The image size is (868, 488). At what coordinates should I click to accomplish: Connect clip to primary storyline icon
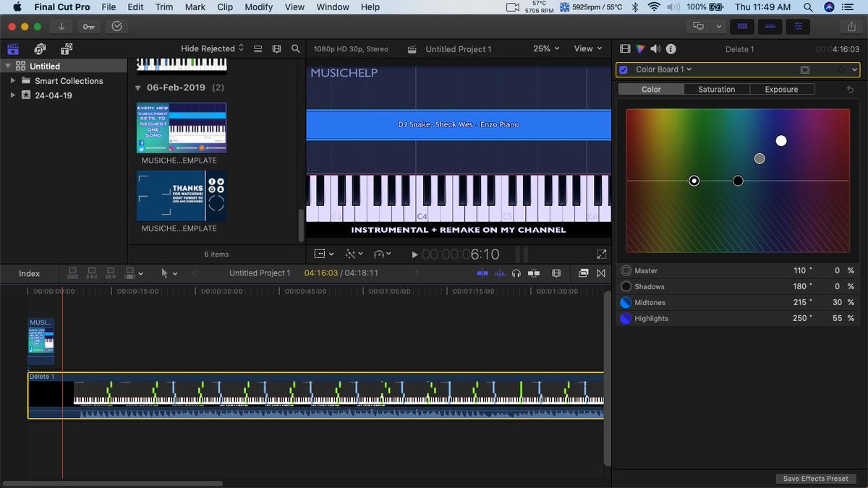click(x=73, y=273)
